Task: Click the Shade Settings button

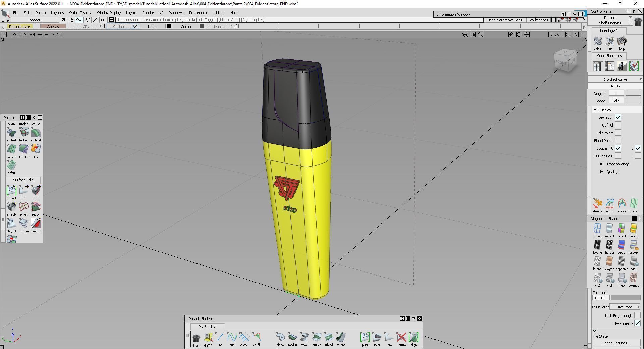Action: [x=616, y=343]
